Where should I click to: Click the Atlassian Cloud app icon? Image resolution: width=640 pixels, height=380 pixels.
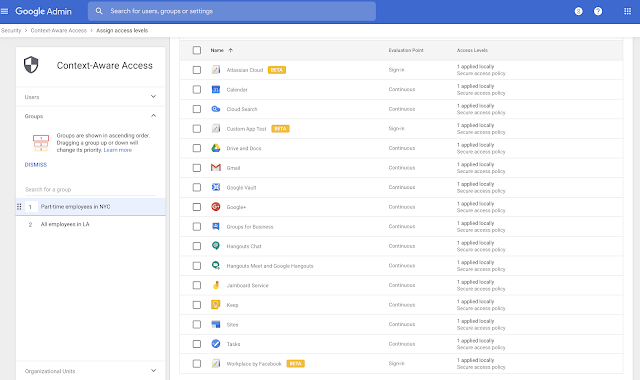tap(216, 70)
